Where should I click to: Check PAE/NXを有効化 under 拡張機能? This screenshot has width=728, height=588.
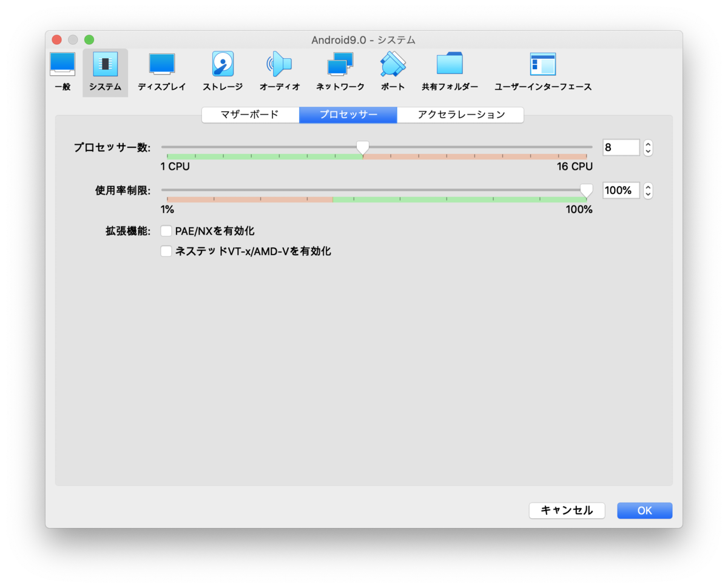[166, 230]
